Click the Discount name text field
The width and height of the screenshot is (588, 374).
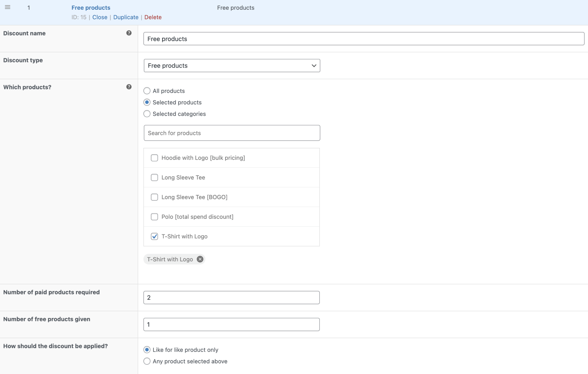(x=364, y=39)
